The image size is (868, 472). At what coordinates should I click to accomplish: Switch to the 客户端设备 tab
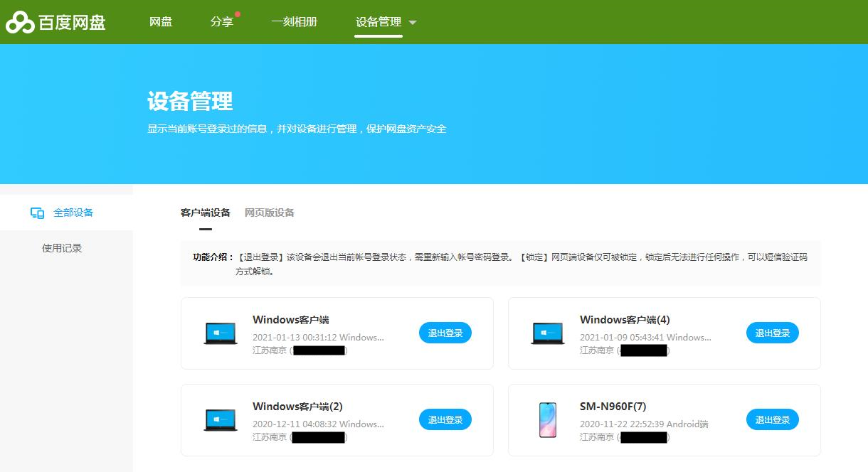pos(206,213)
